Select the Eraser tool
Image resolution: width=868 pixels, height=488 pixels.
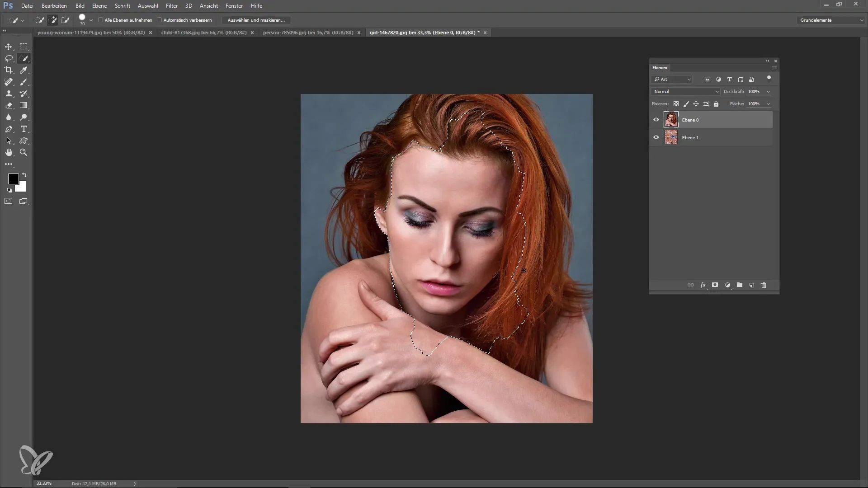tap(9, 105)
